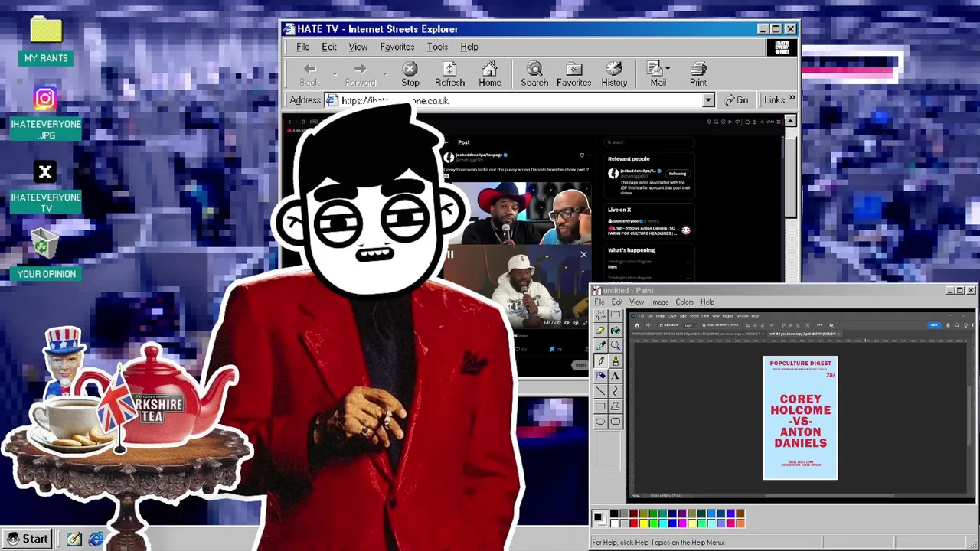Select the Text tool in Paint
Screen dimensions: 980x551
(x=616, y=376)
